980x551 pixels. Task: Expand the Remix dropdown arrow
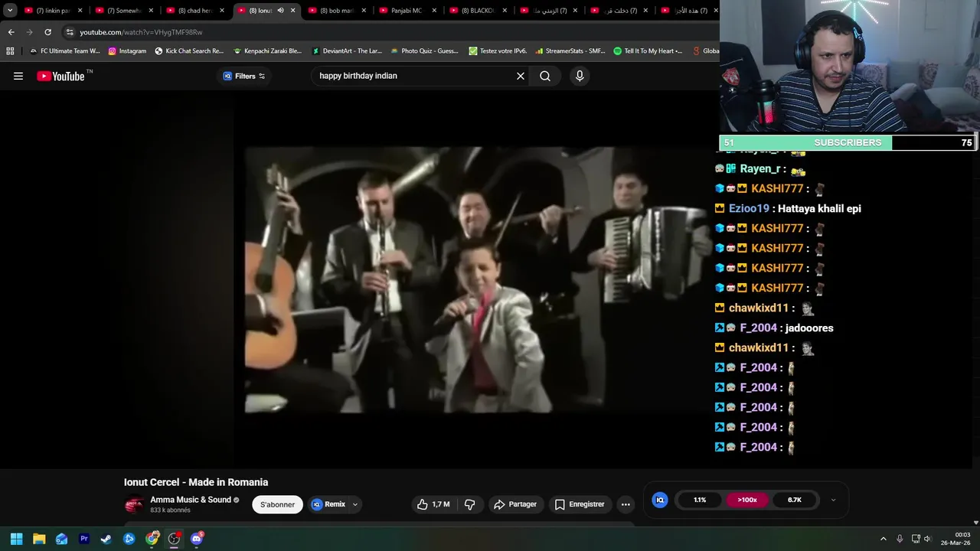[x=355, y=504]
